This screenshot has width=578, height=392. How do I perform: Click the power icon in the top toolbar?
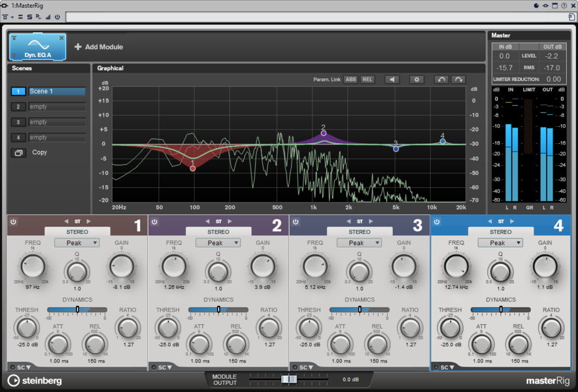57,17
